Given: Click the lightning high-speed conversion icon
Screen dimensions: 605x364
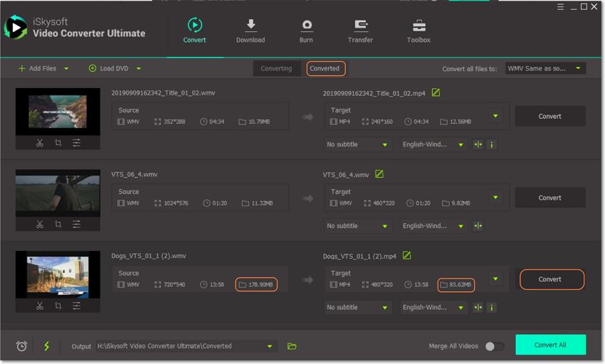Looking at the screenshot, I should tap(47, 346).
